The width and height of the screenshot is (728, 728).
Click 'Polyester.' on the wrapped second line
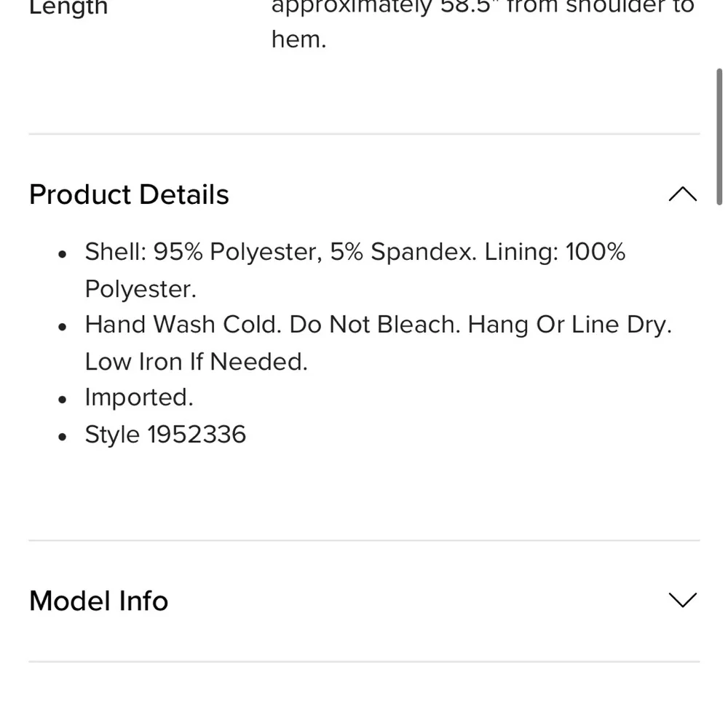coord(141,289)
